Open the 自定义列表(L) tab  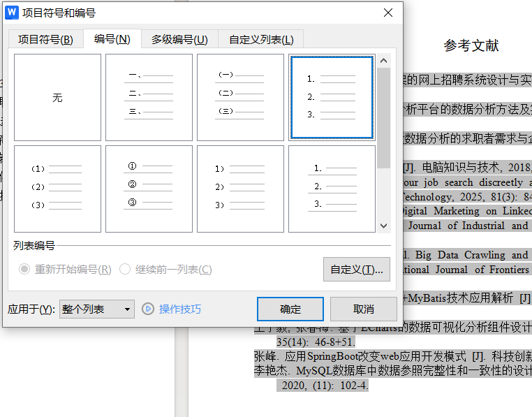261,39
